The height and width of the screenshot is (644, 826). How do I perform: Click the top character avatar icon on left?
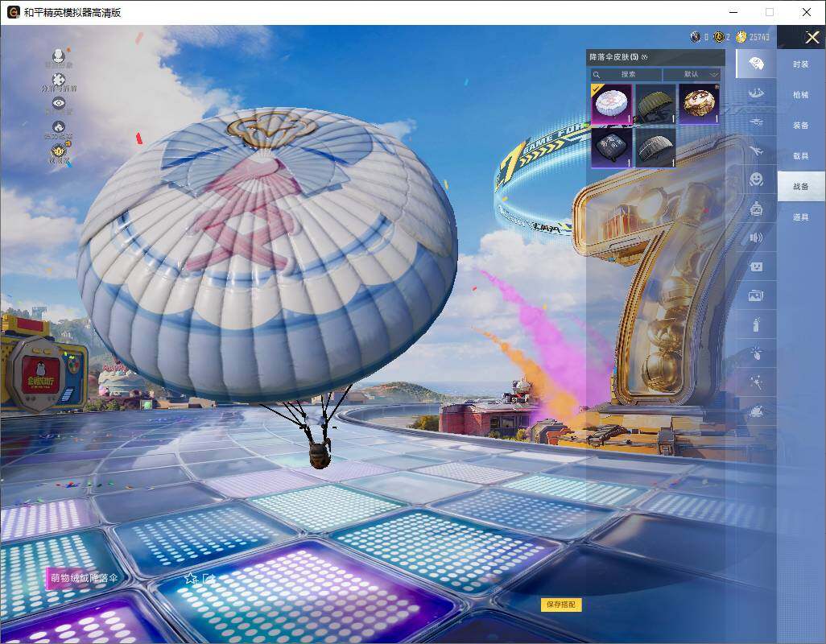[x=59, y=56]
